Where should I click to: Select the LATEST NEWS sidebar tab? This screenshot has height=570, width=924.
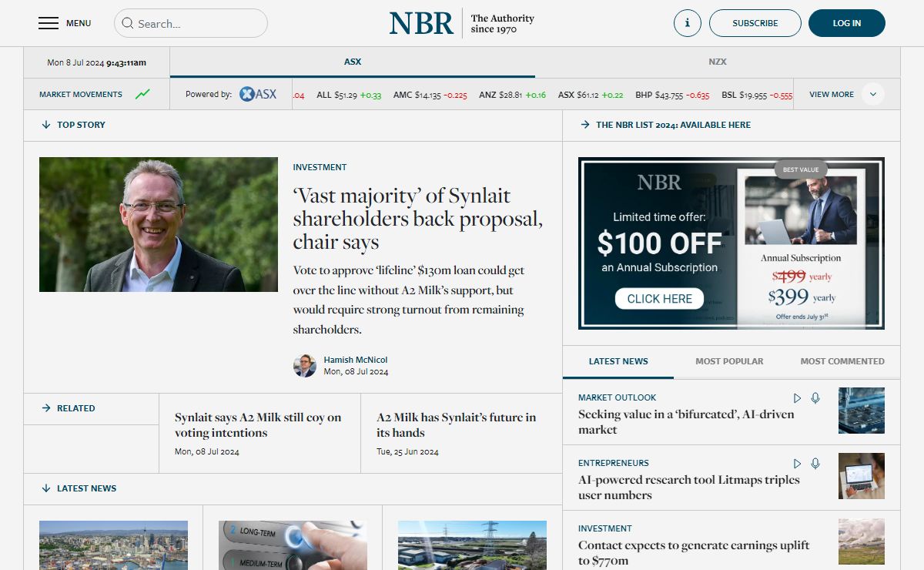(618, 361)
